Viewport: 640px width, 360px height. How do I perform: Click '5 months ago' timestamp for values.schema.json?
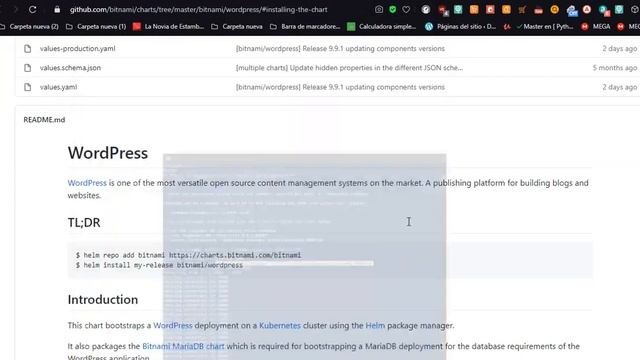[615, 68]
